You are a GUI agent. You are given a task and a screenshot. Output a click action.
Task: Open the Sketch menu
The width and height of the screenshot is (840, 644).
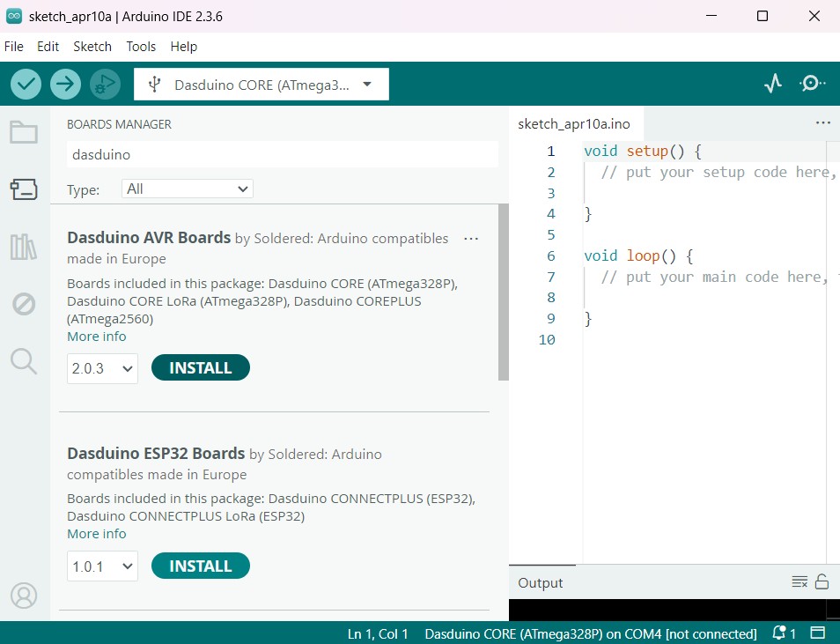click(x=92, y=47)
